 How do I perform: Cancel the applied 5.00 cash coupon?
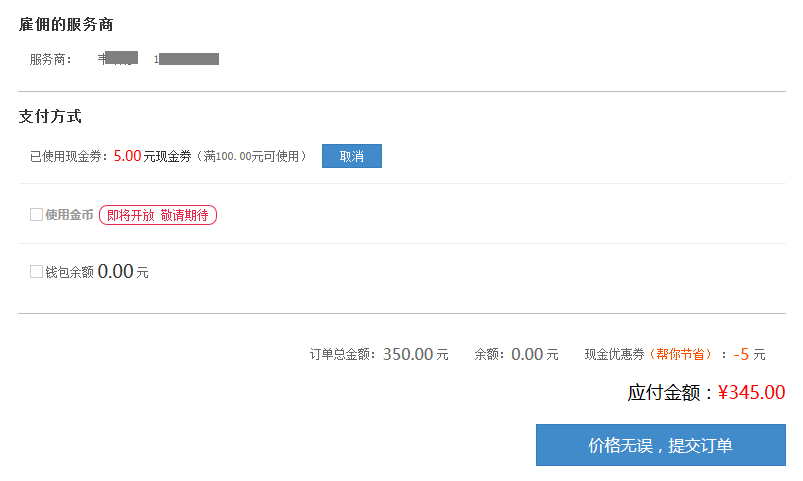point(351,156)
